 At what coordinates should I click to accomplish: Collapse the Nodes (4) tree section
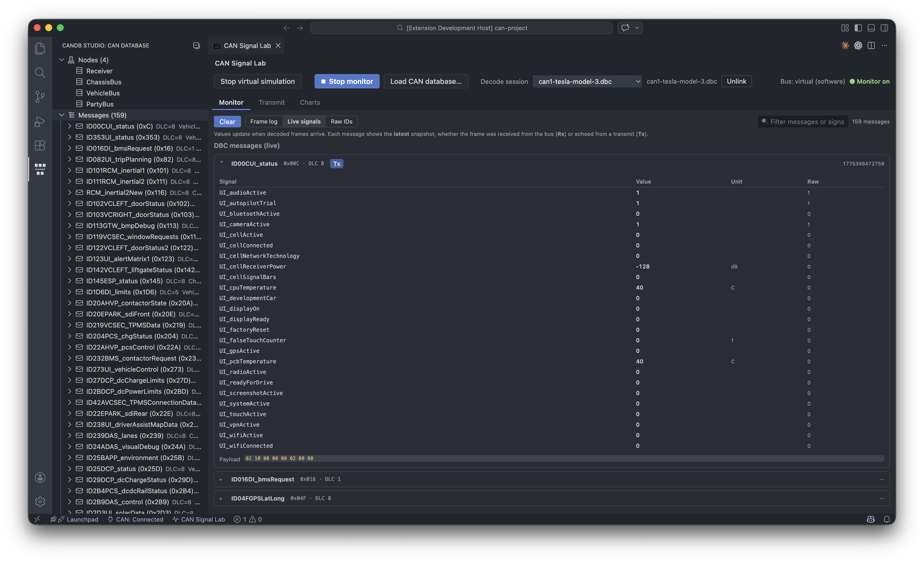click(62, 60)
